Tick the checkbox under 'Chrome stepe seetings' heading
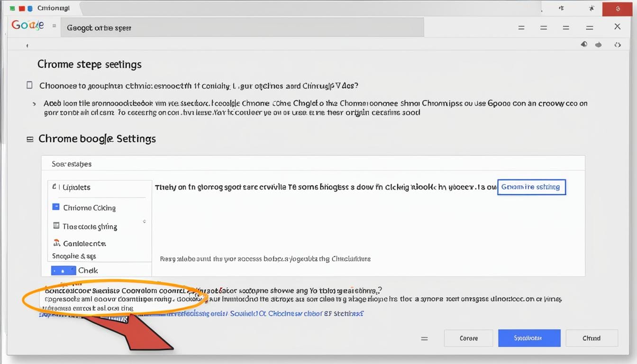The image size is (637, 364). [x=29, y=85]
